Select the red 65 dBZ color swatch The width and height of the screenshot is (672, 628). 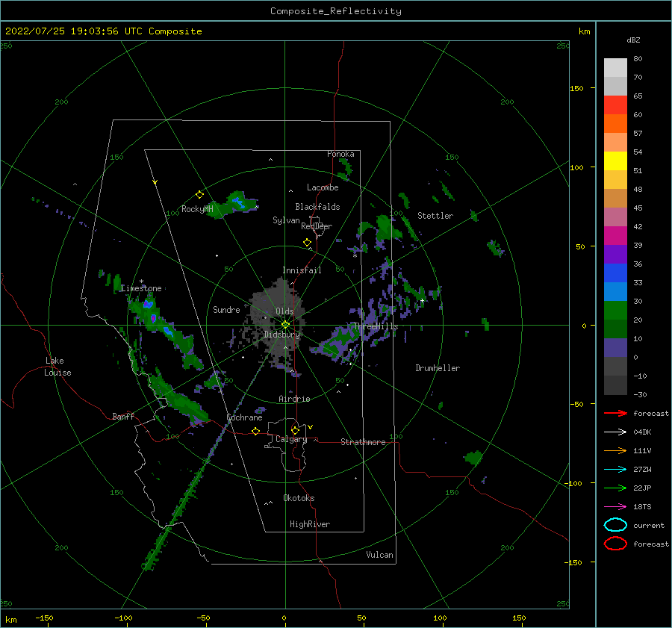coord(615,105)
